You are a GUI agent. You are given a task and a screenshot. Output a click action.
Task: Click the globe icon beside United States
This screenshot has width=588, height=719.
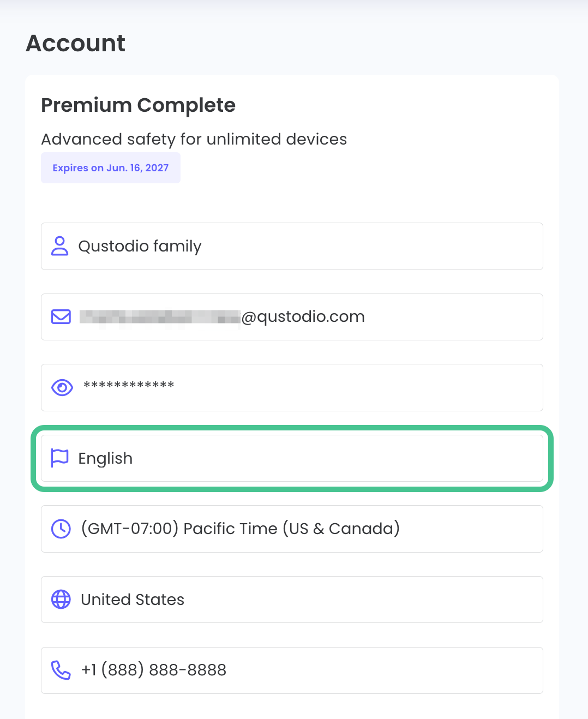(61, 600)
